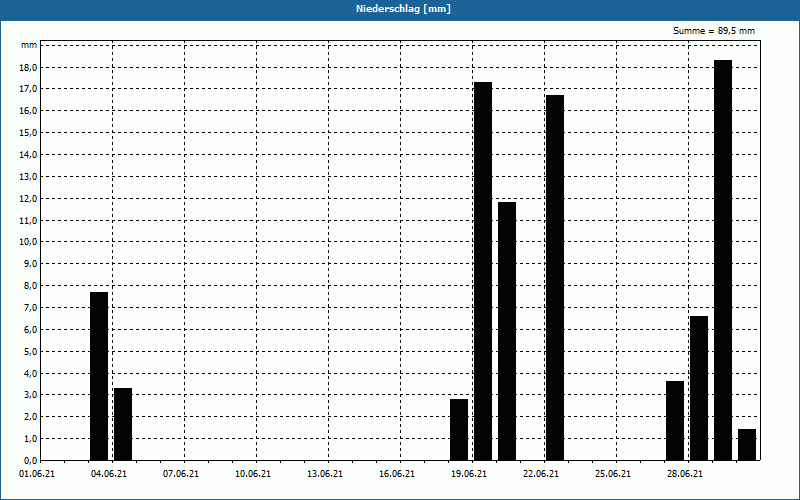The image size is (800, 500).
Task: Click the 7,0 y-axis value
Action: pyautogui.click(x=30, y=308)
